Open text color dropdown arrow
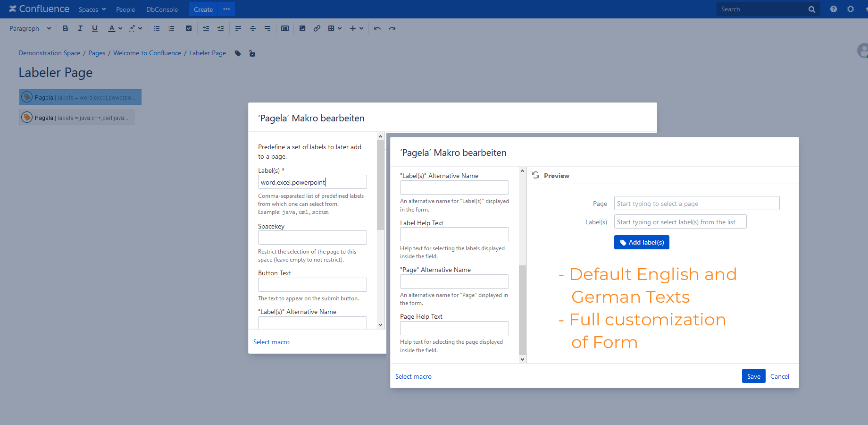868x425 pixels. click(120, 28)
